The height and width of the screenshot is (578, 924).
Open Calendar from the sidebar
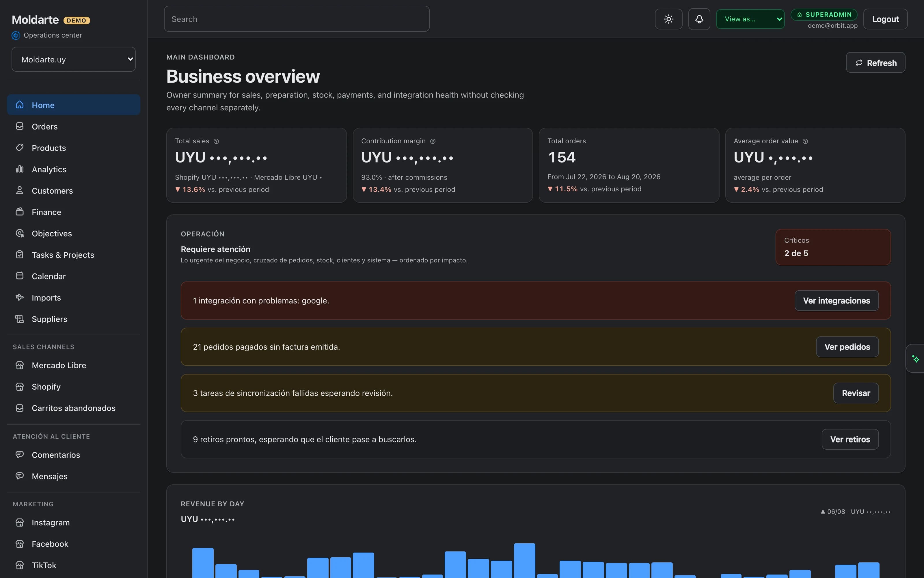click(x=74, y=276)
